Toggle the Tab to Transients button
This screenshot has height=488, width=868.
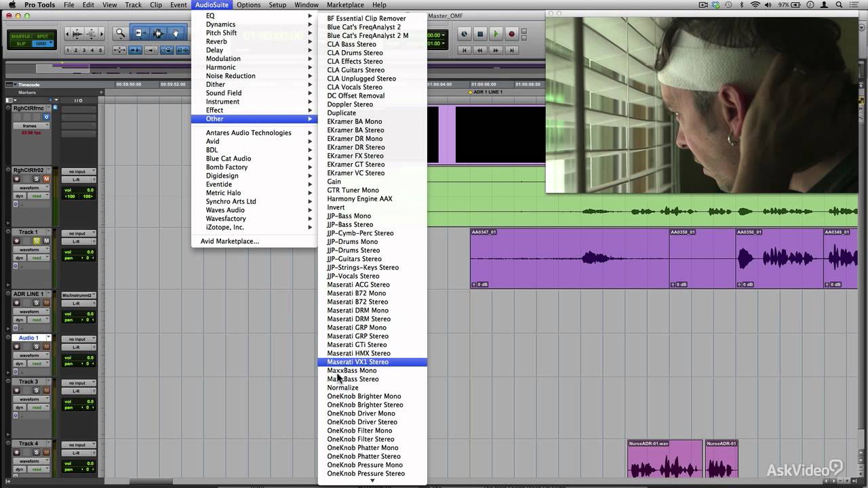pos(135,50)
